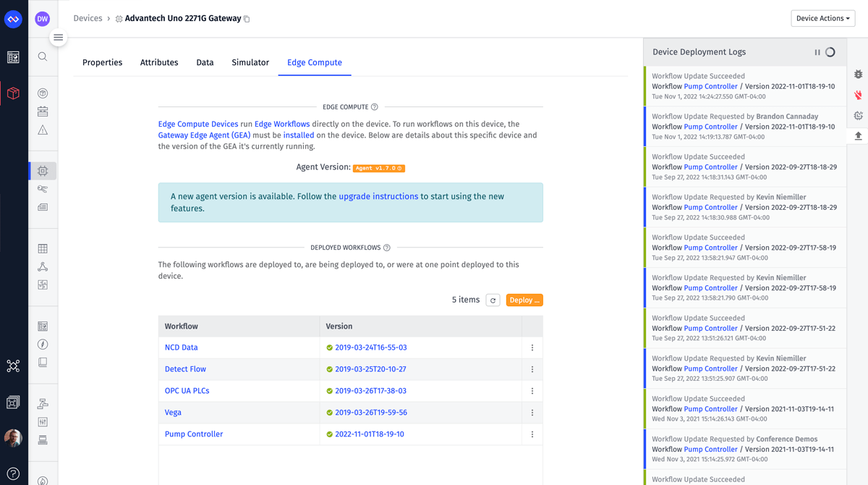Follow the upgrade instructions link

click(378, 196)
